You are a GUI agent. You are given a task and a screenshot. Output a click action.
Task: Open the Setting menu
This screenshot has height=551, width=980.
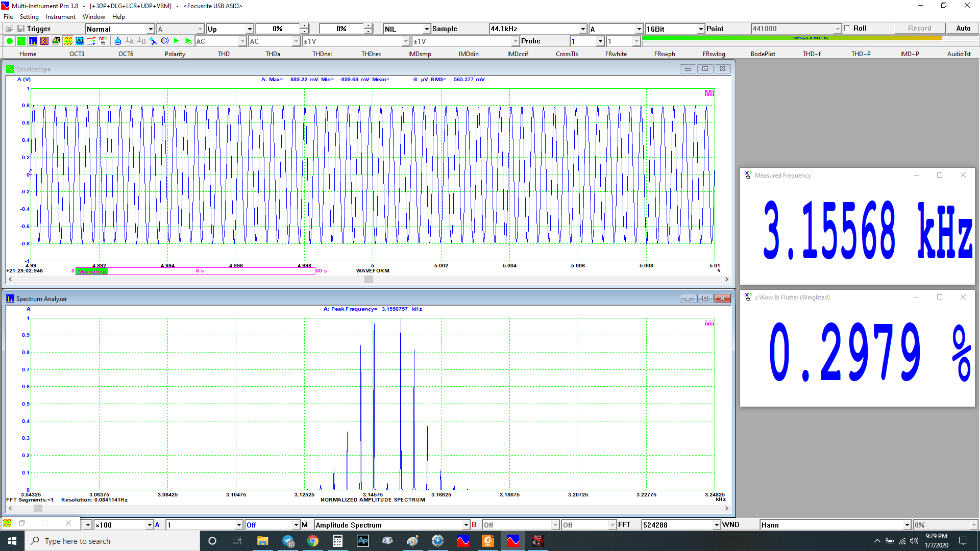click(x=29, y=17)
